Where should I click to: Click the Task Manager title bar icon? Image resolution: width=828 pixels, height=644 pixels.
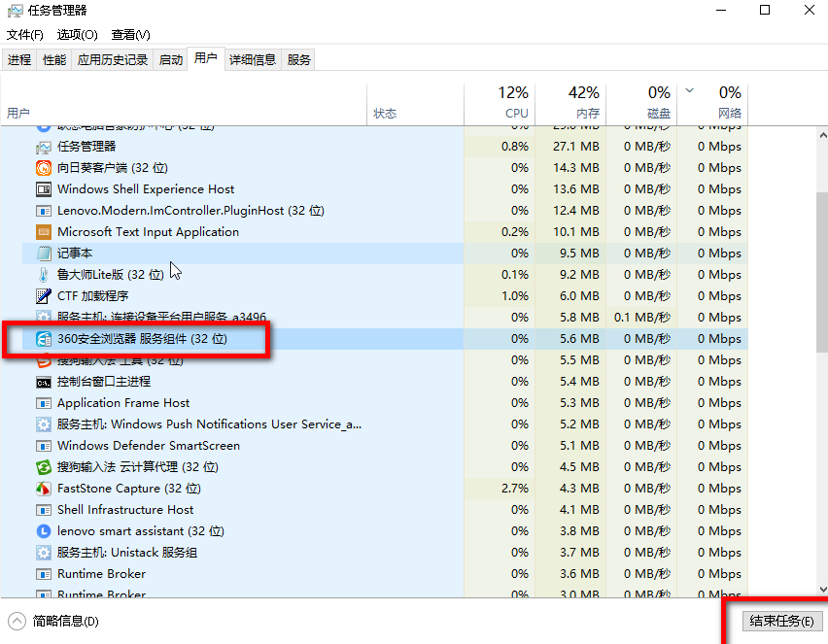coord(16,11)
